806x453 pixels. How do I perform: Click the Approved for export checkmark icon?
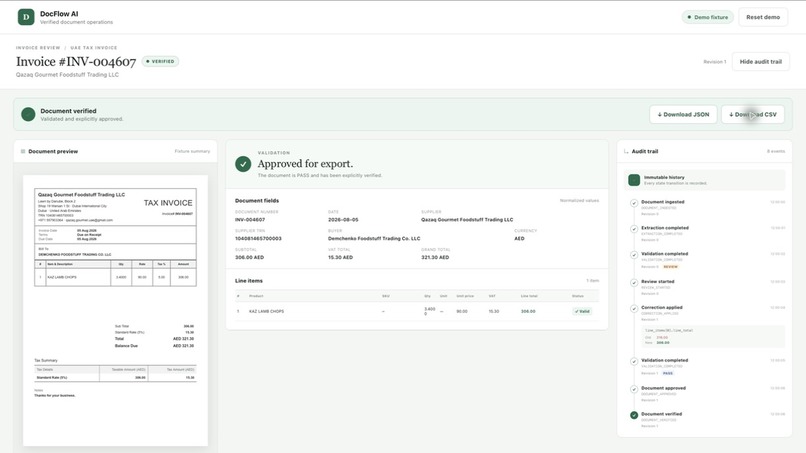(243, 164)
